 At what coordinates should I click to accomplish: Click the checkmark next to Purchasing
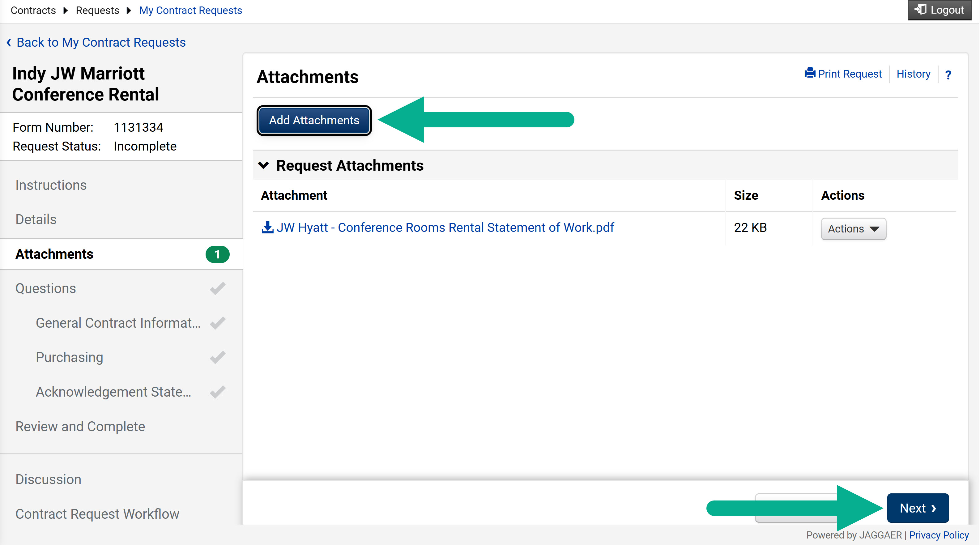[218, 357]
